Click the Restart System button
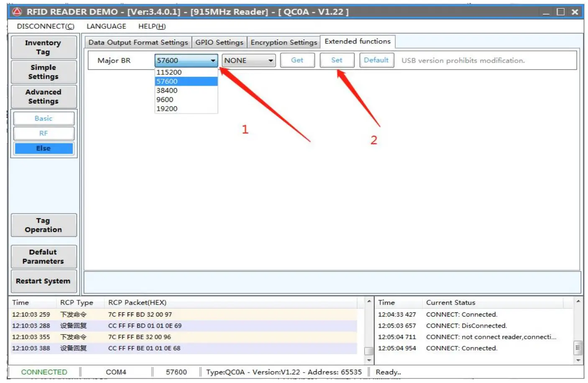 (x=43, y=281)
